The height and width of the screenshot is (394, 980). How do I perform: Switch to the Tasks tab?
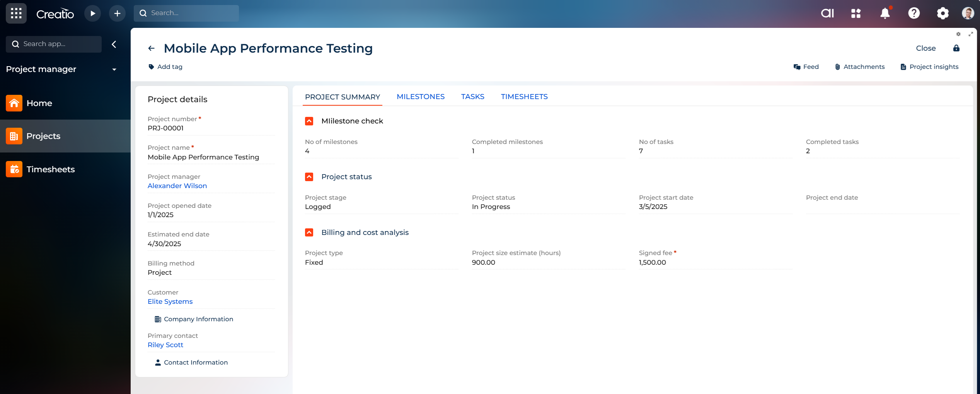click(x=472, y=97)
